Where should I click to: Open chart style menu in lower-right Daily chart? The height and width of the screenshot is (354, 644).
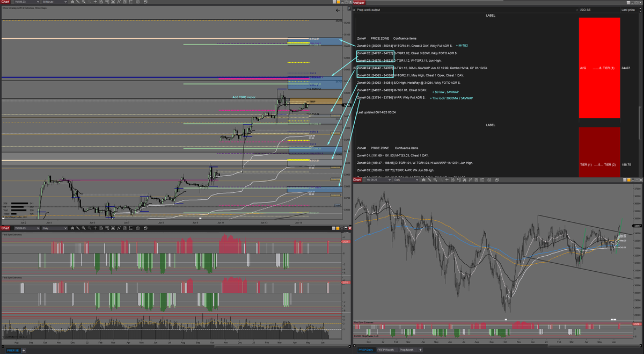click(x=424, y=179)
